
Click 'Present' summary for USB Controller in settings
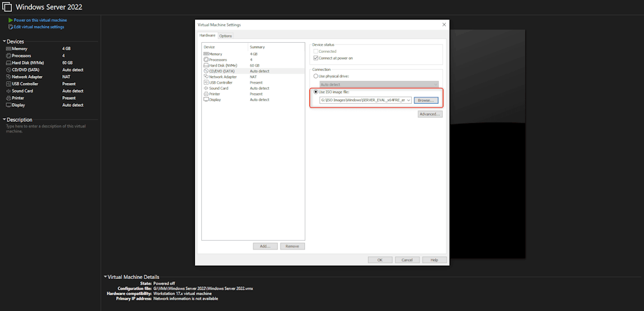(257, 82)
